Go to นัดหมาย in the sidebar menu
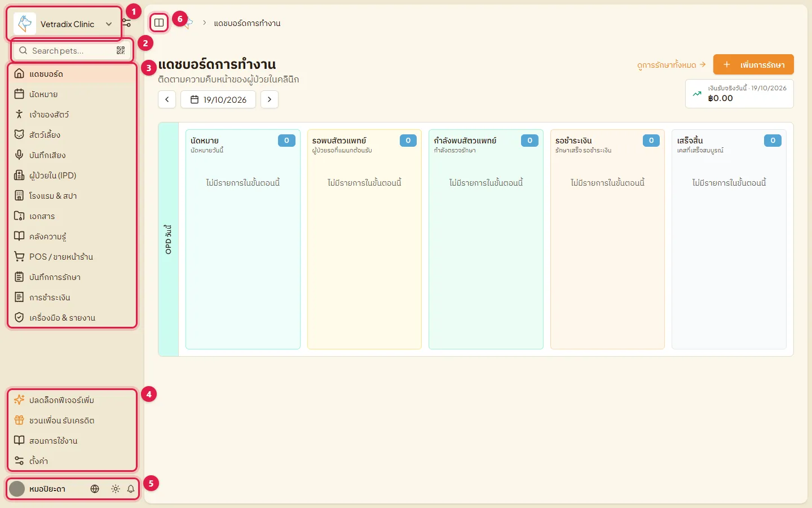The image size is (812, 508). (72, 94)
